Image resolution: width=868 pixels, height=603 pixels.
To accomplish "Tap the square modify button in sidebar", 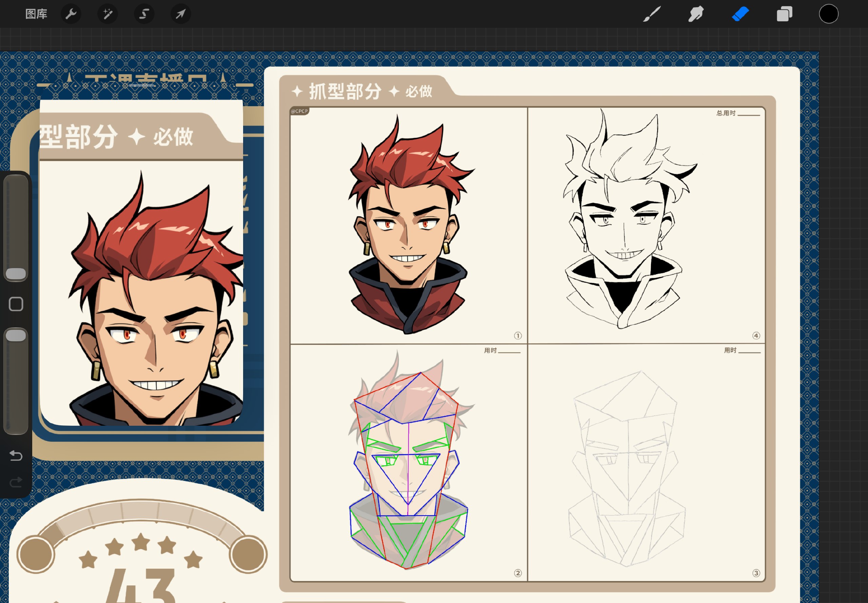I will pos(16,304).
